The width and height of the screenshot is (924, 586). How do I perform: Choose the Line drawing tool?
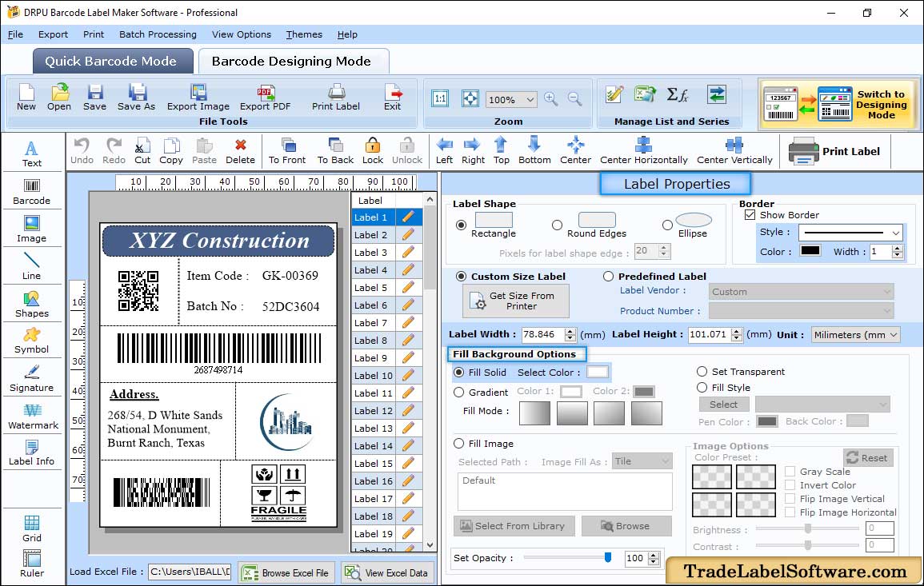pyautogui.click(x=32, y=267)
